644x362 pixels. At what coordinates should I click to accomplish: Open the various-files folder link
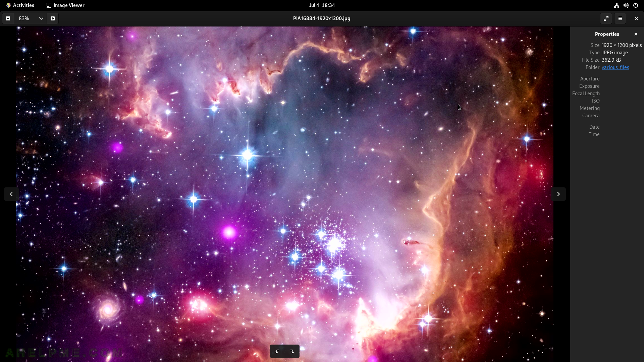615,67
